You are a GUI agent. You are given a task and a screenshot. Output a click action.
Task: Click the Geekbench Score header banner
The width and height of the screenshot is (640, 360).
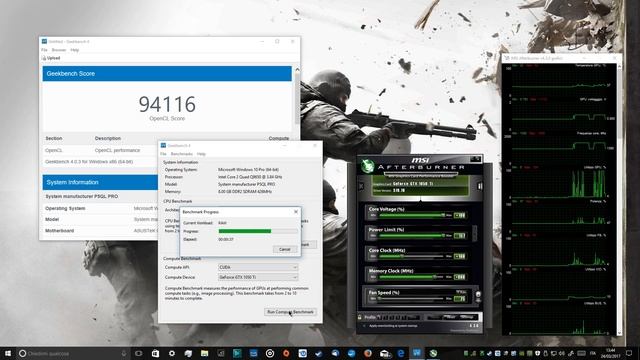click(x=167, y=73)
